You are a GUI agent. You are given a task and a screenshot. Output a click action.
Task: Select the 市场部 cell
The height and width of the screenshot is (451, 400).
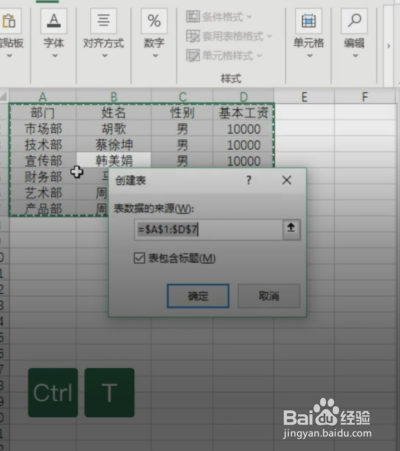click(43, 129)
